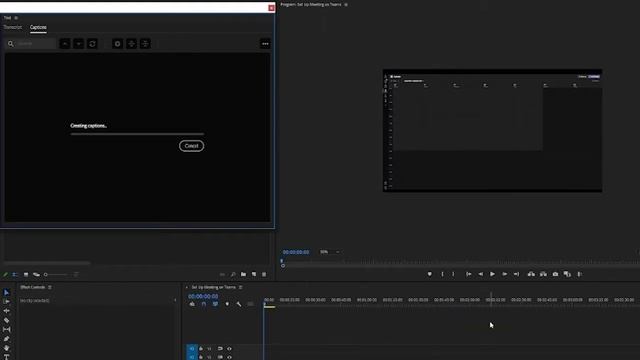Mark In point in Program monitor
Viewport: 640px width, 360px height.
442,274
